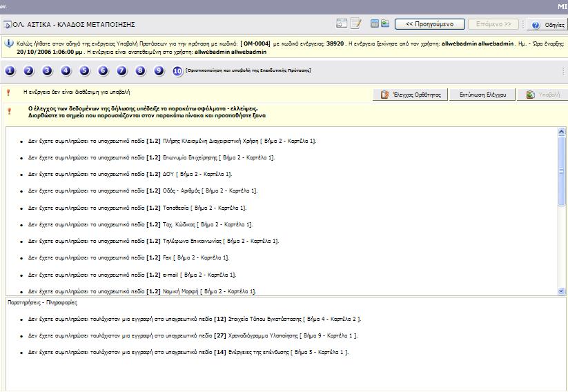568x392 pixels.
Task: Click the disabled Επόμενο >> button
Action: 493,24
